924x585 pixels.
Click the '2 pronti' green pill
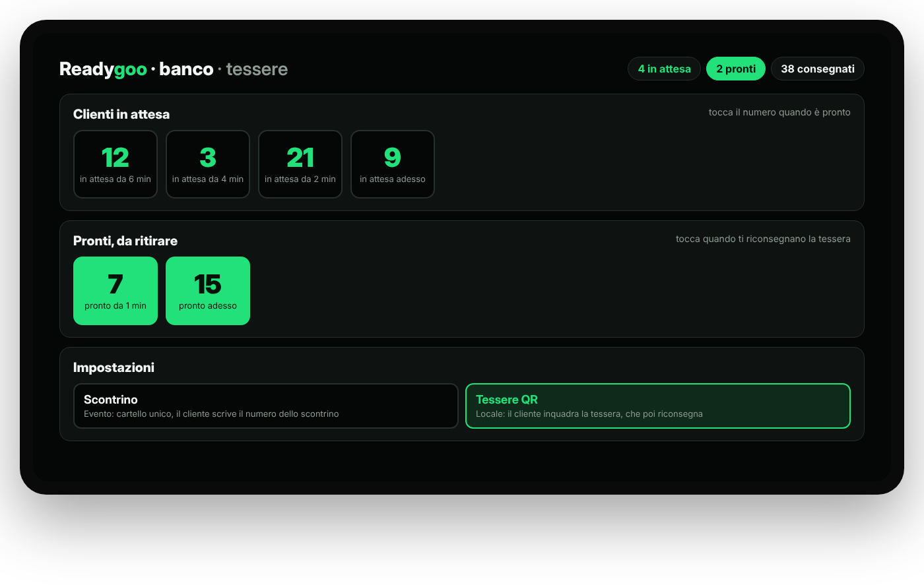click(x=736, y=69)
